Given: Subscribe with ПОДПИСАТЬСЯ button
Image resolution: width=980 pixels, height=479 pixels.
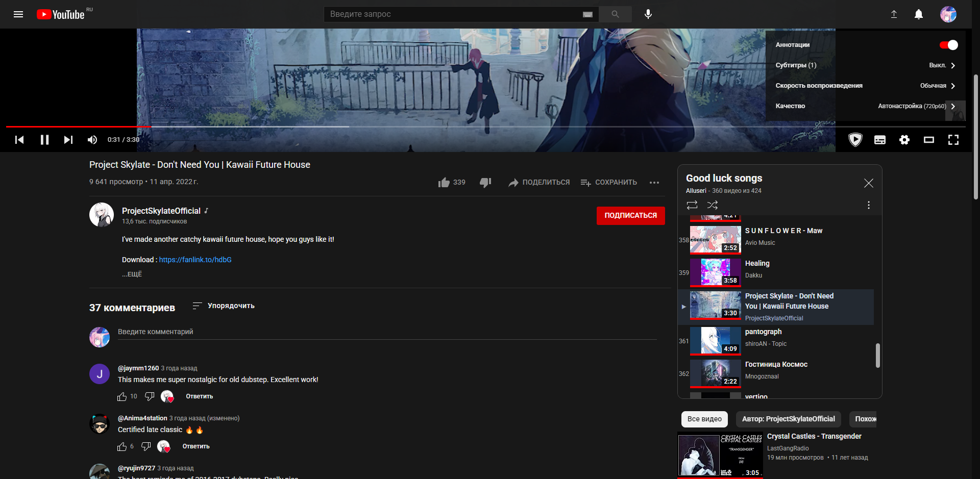Looking at the screenshot, I should [631, 215].
